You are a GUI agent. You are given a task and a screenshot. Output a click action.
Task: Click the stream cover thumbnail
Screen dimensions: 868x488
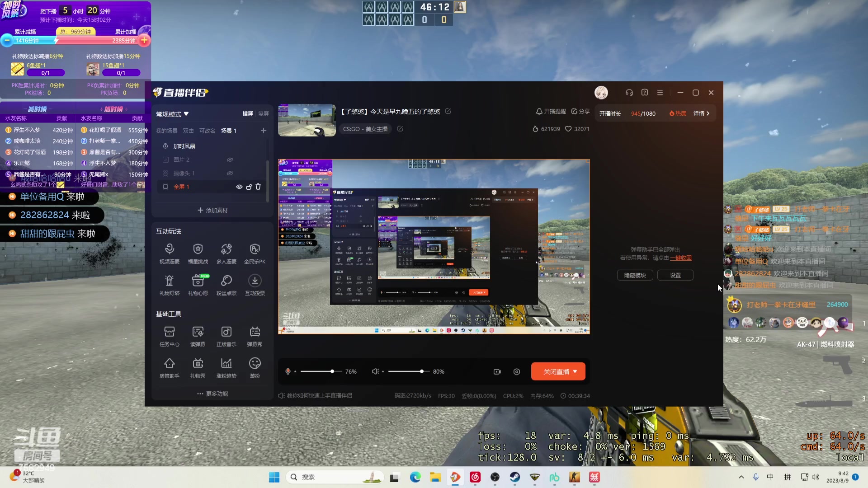tap(307, 120)
